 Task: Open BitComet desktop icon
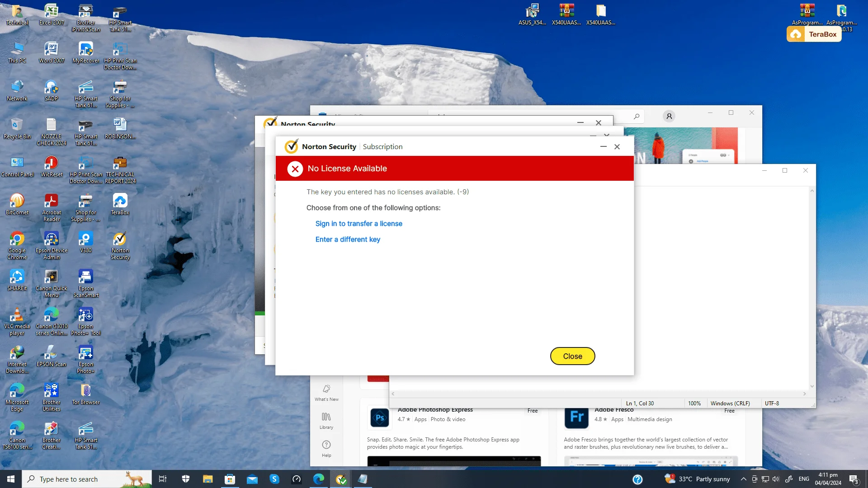pyautogui.click(x=17, y=204)
